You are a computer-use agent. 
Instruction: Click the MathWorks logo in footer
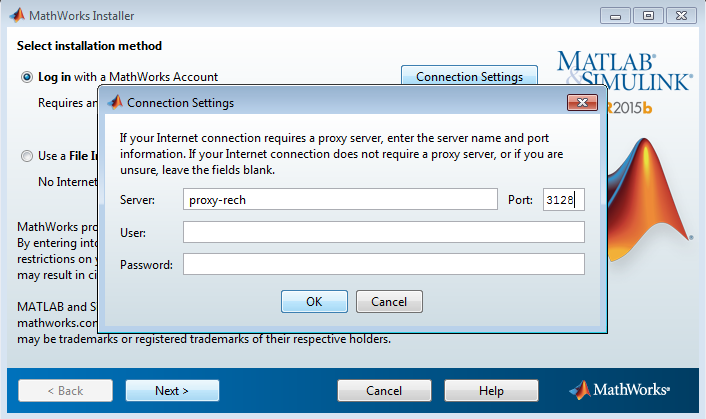619,390
